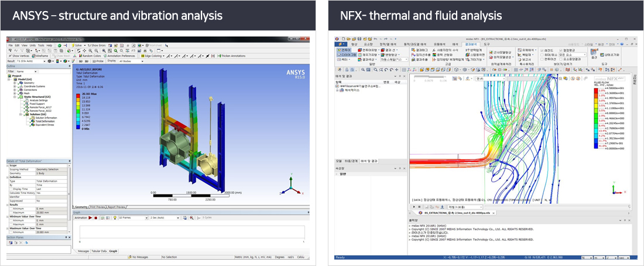This screenshot has width=644, height=266.
Task: Click the midas NFX save icon
Action: [x=359, y=39]
